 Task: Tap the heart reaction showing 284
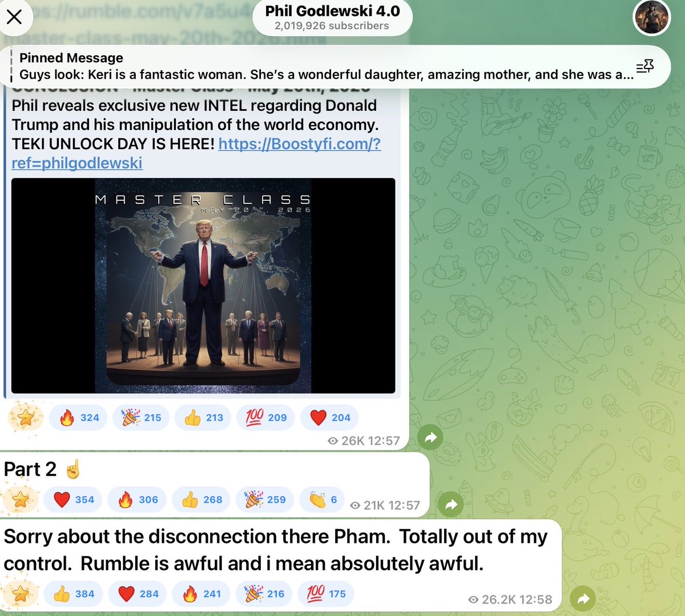137,594
